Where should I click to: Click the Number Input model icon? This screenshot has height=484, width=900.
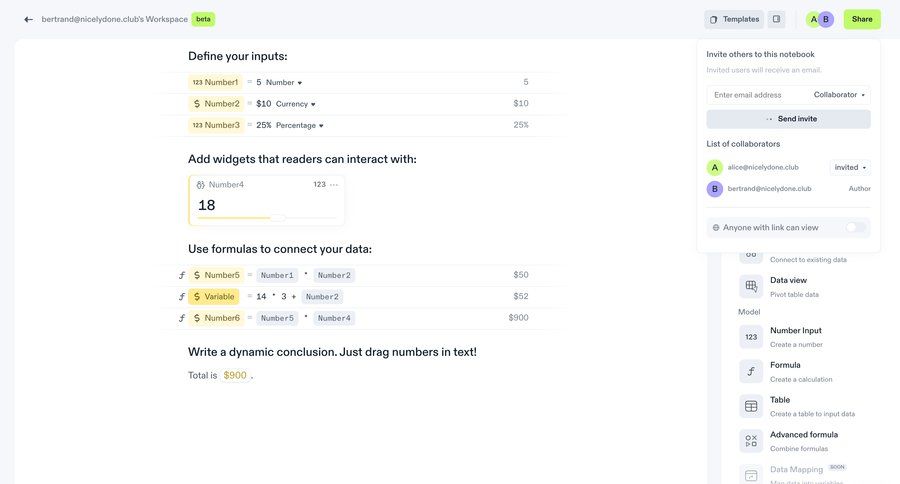tap(751, 337)
